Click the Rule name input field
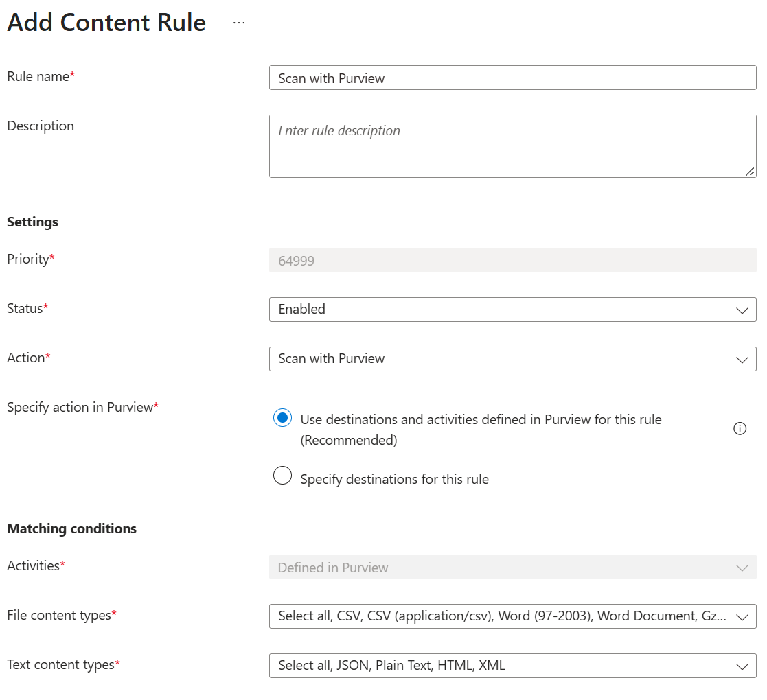This screenshot has width=767, height=700. [513, 78]
